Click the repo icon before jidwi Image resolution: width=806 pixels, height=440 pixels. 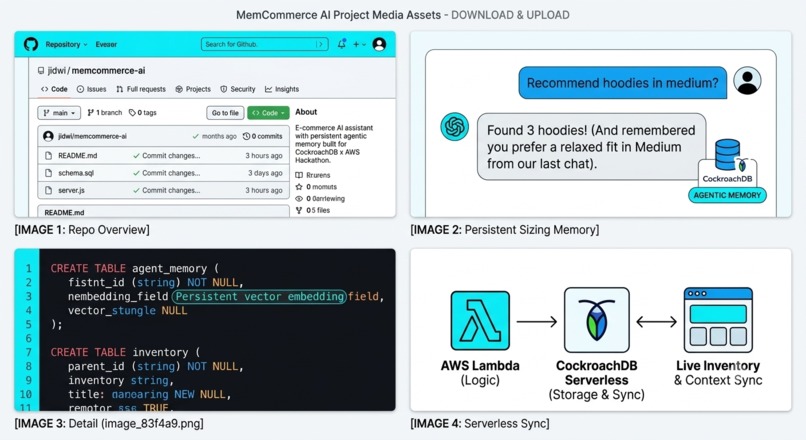[41, 70]
